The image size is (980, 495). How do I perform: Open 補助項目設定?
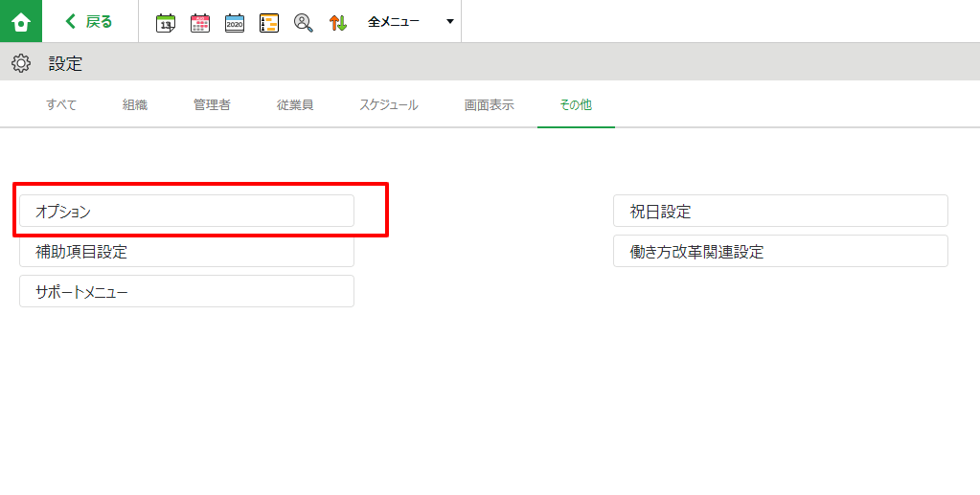coord(187,252)
